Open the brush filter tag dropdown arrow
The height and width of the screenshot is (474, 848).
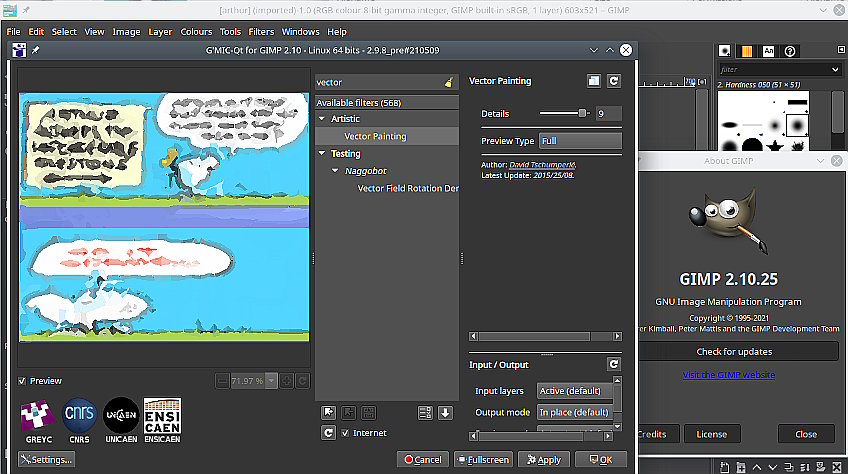[835, 69]
